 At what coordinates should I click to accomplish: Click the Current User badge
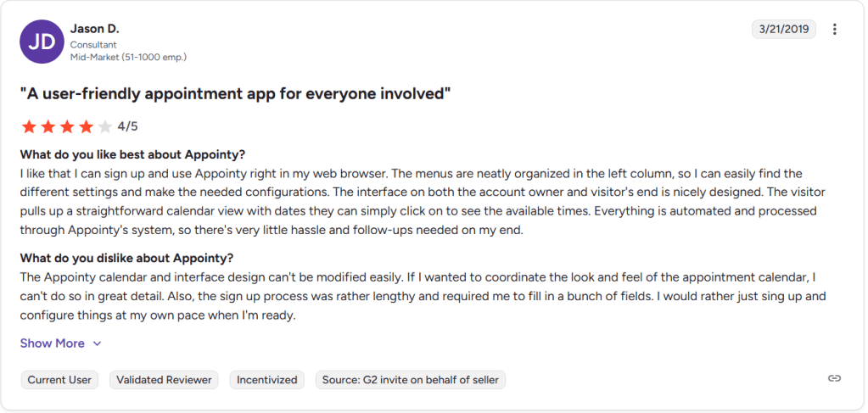[x=59, y=380]
